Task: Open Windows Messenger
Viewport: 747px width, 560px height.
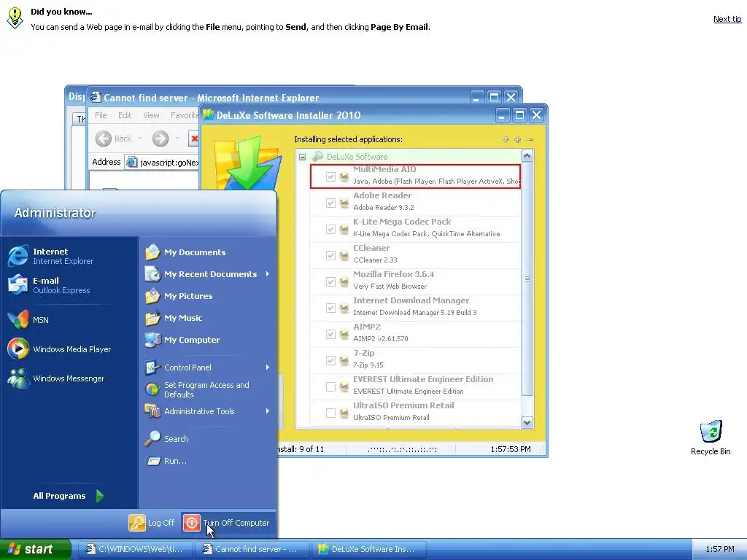Action: coord(55,378)
